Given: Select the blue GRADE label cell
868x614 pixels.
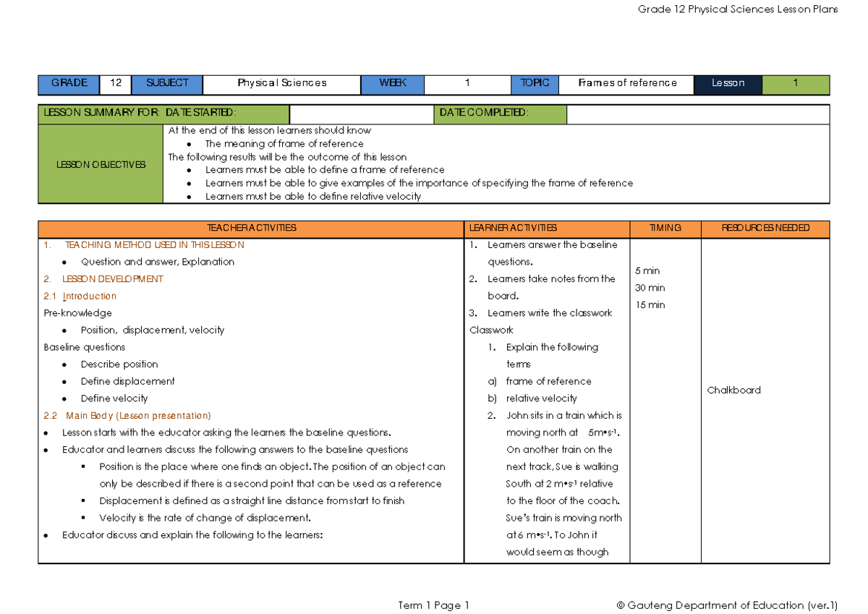Looking at the screenshot, I should 69,85.
